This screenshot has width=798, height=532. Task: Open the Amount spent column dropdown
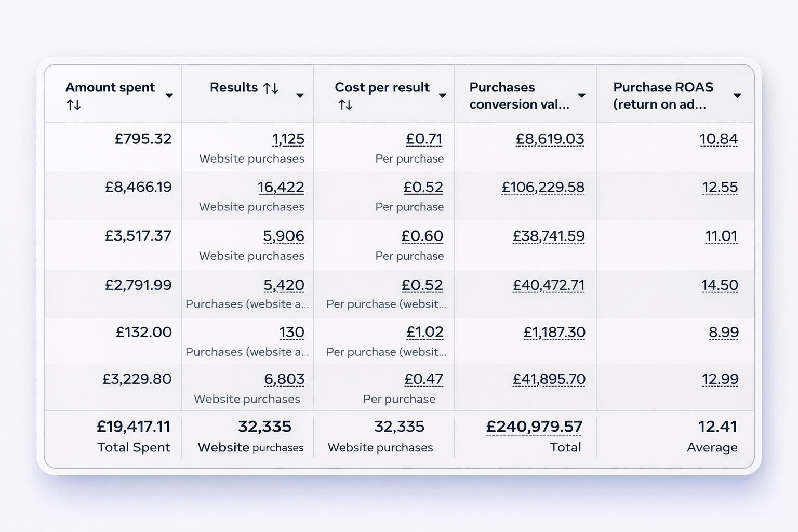[x=169, y=96]
